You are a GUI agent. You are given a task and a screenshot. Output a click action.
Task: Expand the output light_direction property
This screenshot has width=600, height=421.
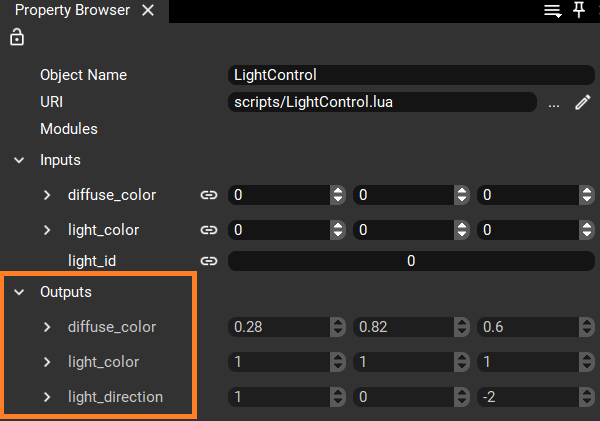coord(47,397)
